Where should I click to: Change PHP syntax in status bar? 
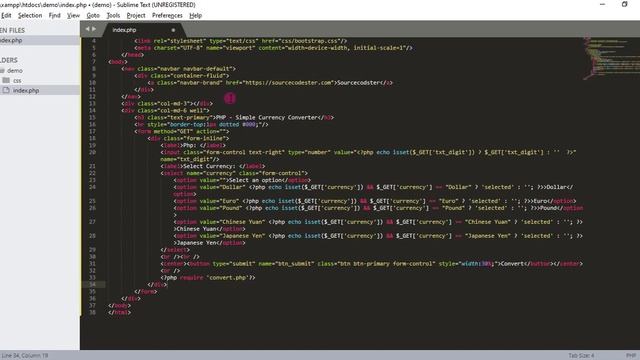(631, 356)
